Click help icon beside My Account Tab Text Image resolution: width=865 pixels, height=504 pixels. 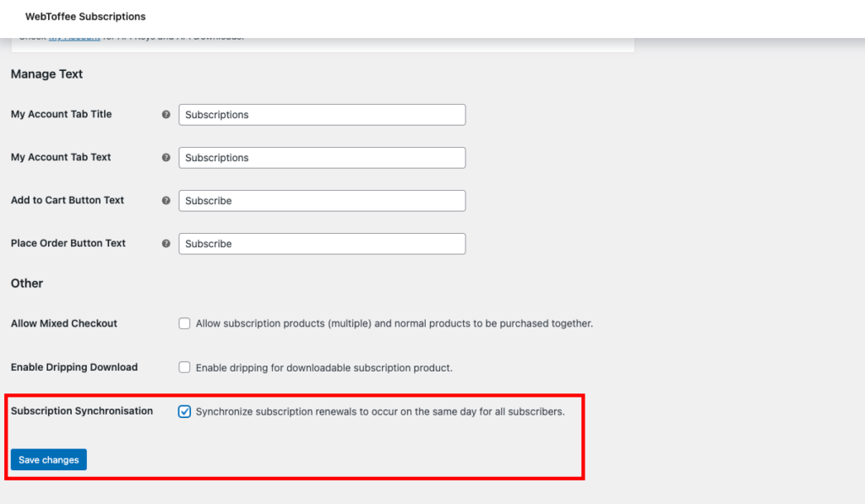[x=166, y=158]
